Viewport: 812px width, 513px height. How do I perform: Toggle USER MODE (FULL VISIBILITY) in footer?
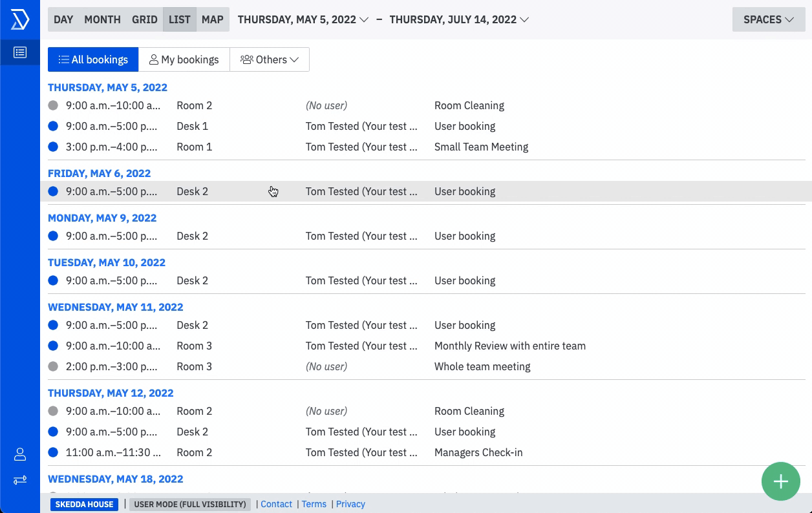coord(190,504)
